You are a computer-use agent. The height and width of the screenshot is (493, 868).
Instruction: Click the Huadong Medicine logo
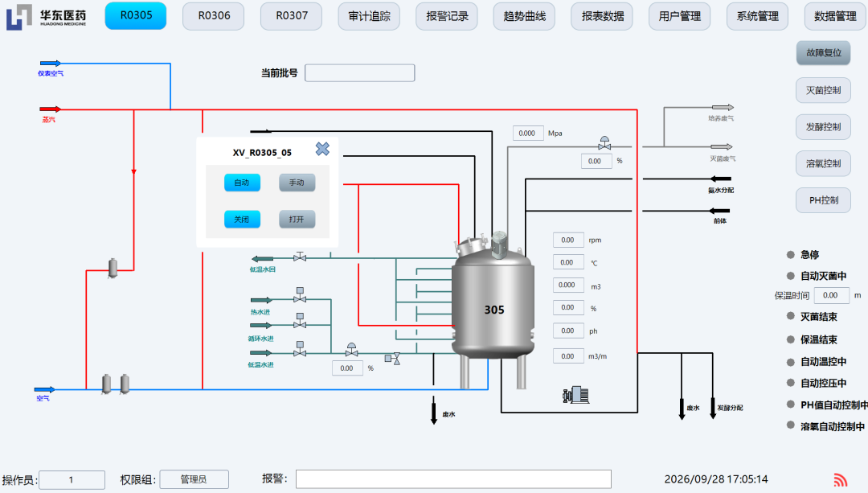coord(47,17)
